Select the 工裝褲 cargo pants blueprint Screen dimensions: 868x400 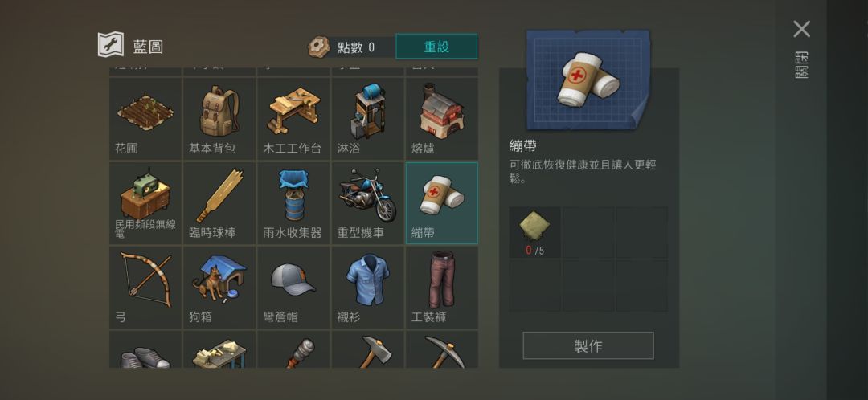click(x=442, y=288)
